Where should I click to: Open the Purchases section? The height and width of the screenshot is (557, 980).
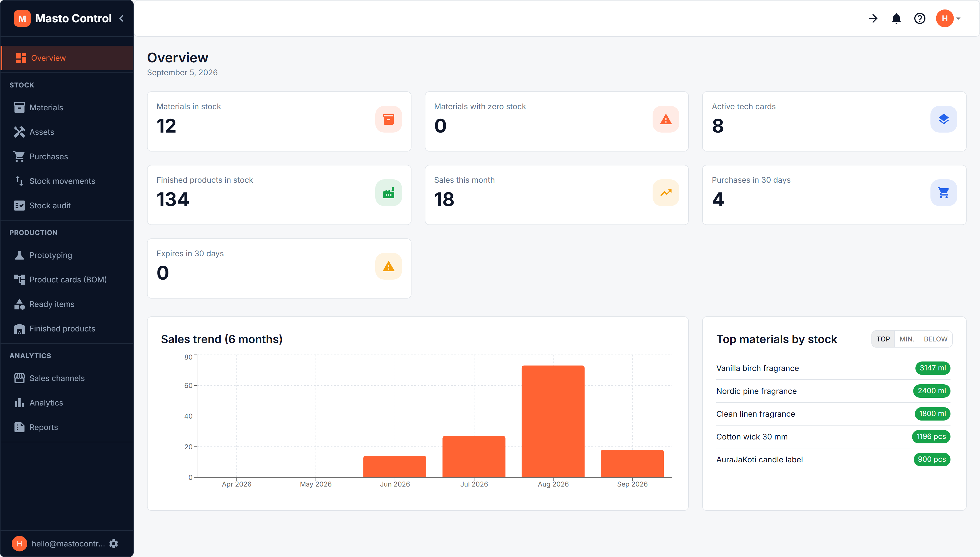tap(67, 157)
